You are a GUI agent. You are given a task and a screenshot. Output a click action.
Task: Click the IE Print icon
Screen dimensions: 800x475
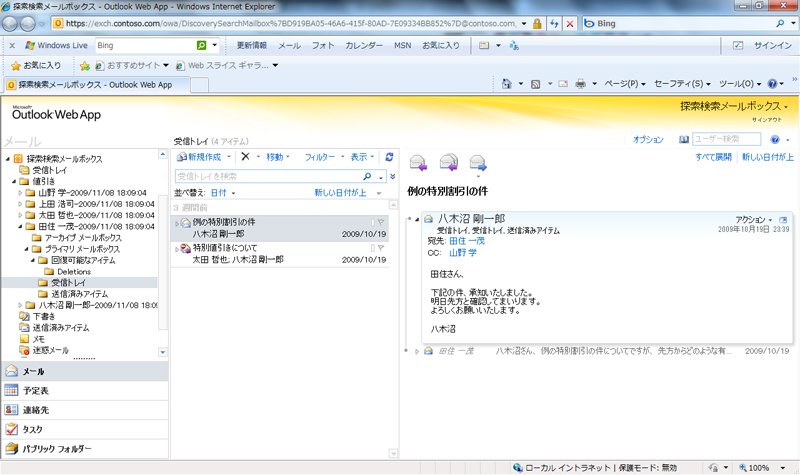point(580,84)
